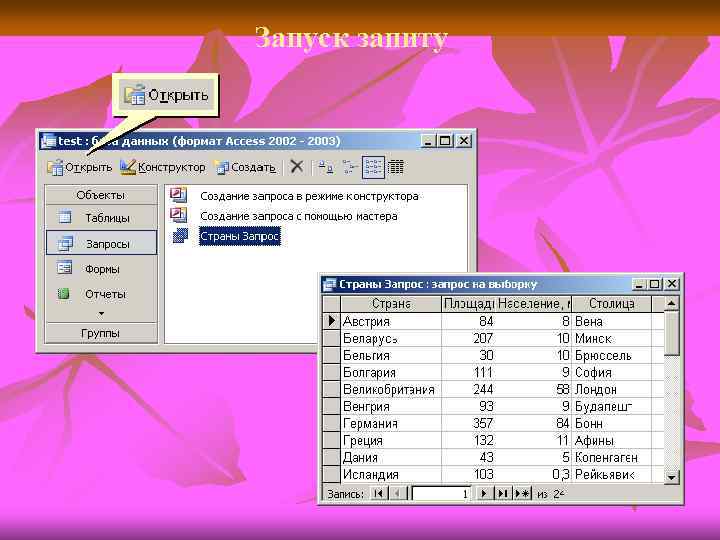This screenshot has width=720, height=540.
Task: Click the Страны Запрос window title icon
Action: (329, 284)
